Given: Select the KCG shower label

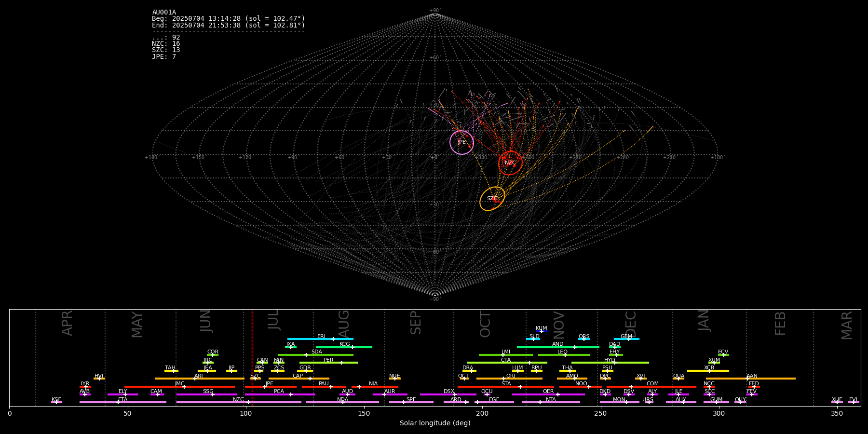Looking at the screenshot, I should [345, 344].
